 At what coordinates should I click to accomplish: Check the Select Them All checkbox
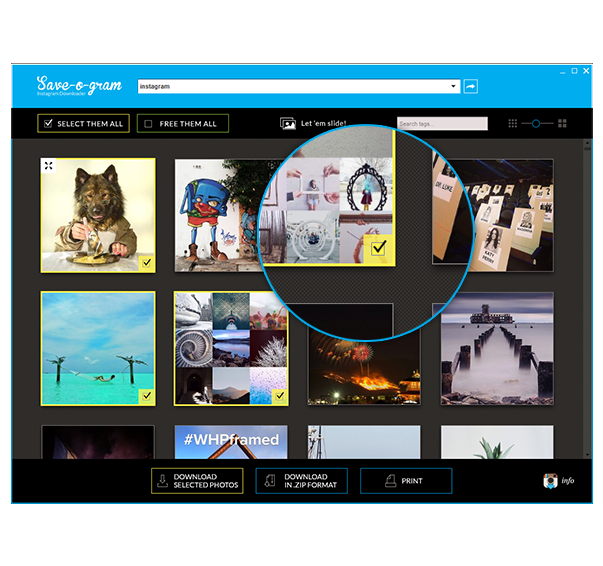pos(47,124)
